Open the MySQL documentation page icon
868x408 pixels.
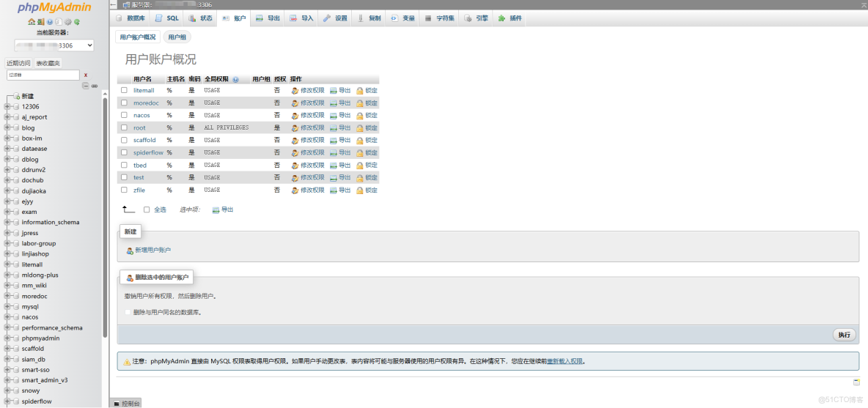[59, 21]
